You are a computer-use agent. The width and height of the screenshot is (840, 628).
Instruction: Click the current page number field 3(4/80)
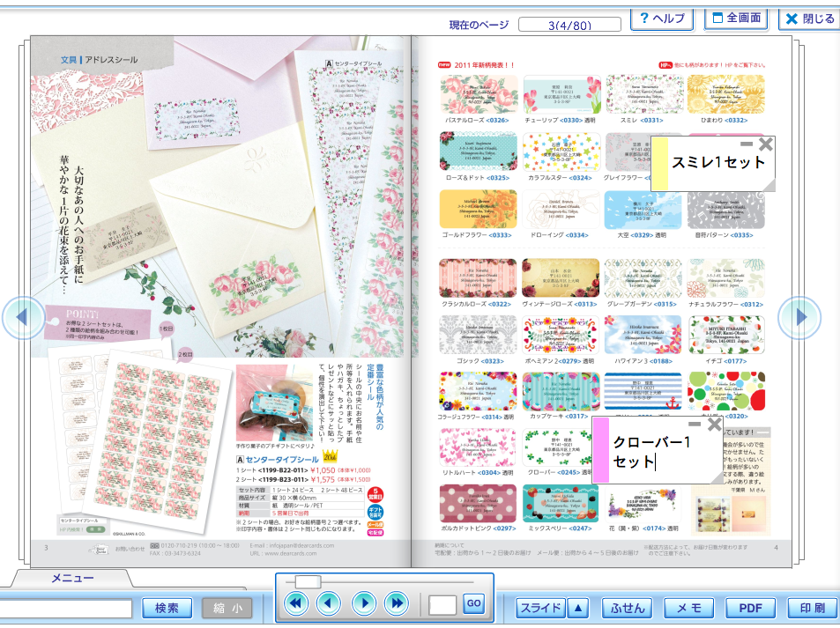(569, 25)
